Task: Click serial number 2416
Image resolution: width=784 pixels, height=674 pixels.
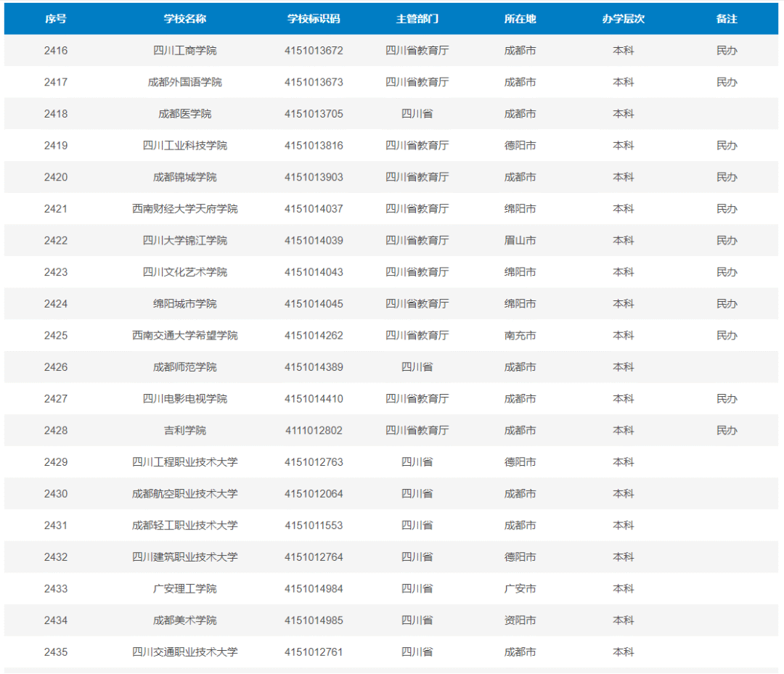Action: point(55,51)
